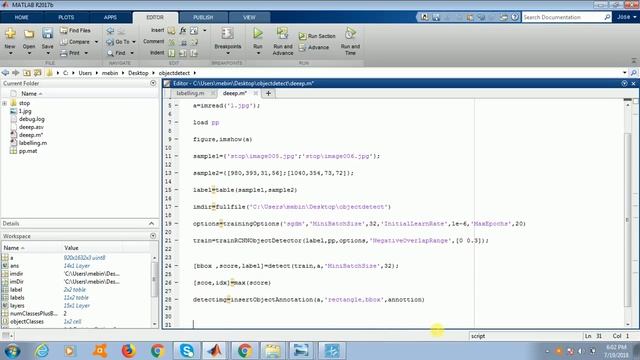Click line 19 breakpoint dash in editor
Screen dimensions: 640x360
[177, 224]
